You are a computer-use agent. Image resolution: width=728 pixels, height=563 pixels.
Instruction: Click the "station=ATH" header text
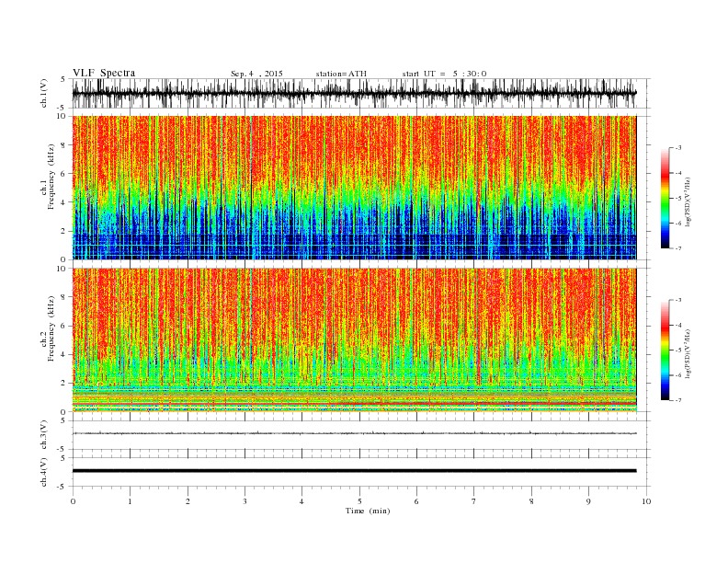pos(341,74)
